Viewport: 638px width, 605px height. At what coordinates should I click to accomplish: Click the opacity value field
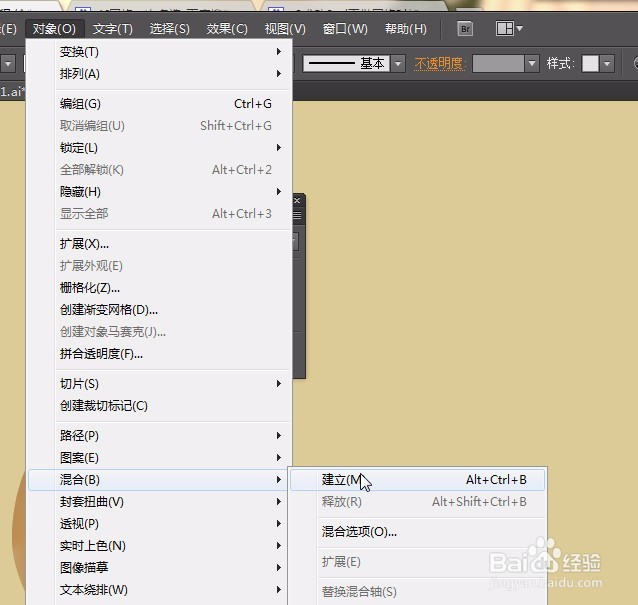[x=498, y=63]
